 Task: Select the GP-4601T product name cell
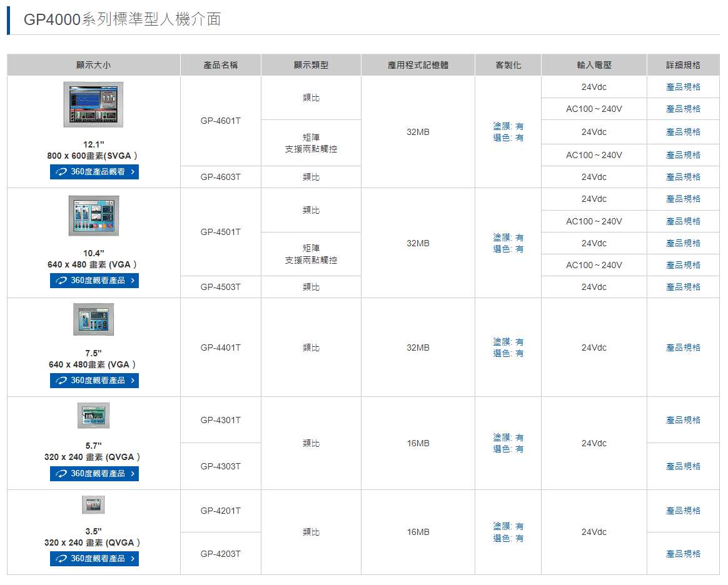221,121
